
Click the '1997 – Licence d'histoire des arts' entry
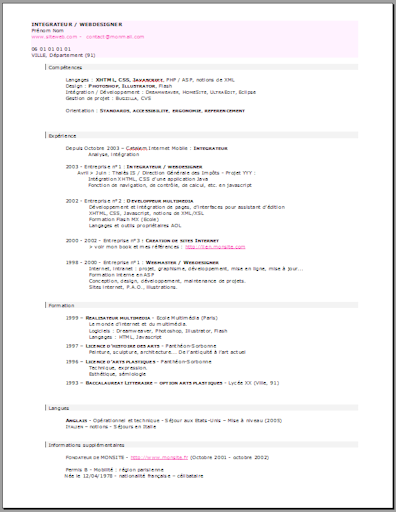[x=141, y=346]
